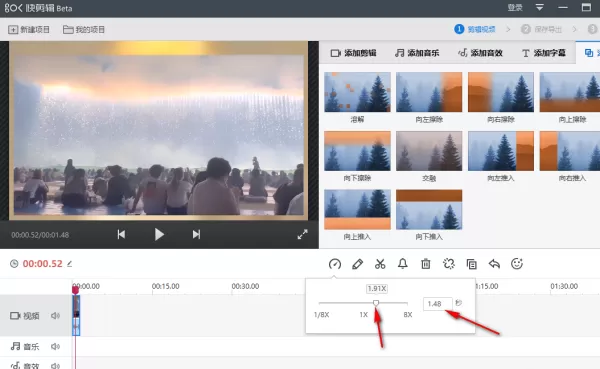Open the 添加音乐 tab
This screenshot has width=600, height=369.
tap(417, 53)
